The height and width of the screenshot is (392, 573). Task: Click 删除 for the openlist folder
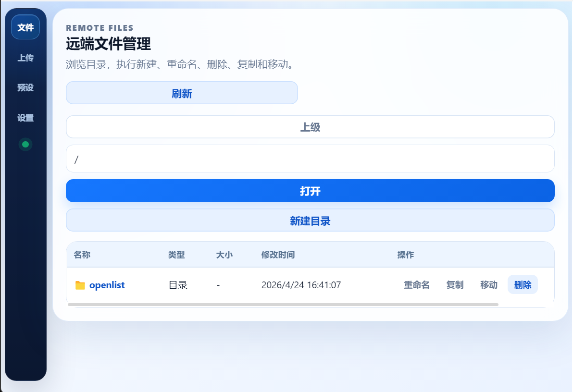tap(523, 285)
